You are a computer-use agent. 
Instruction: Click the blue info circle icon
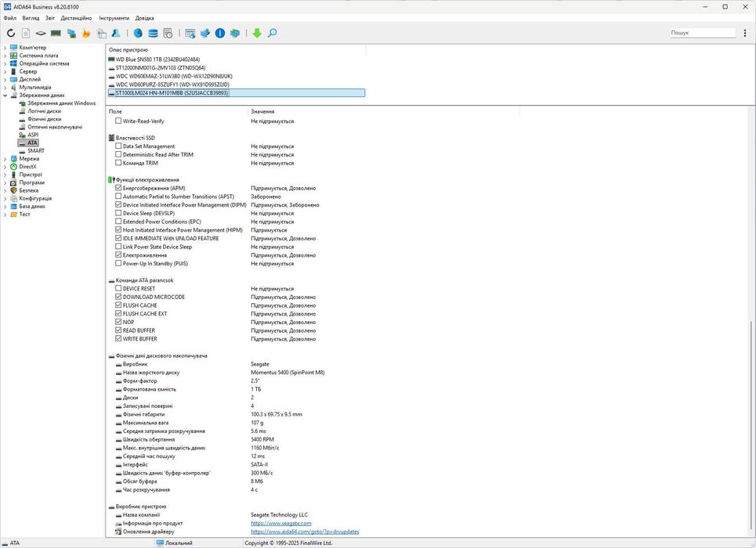[x=220, y=33]
